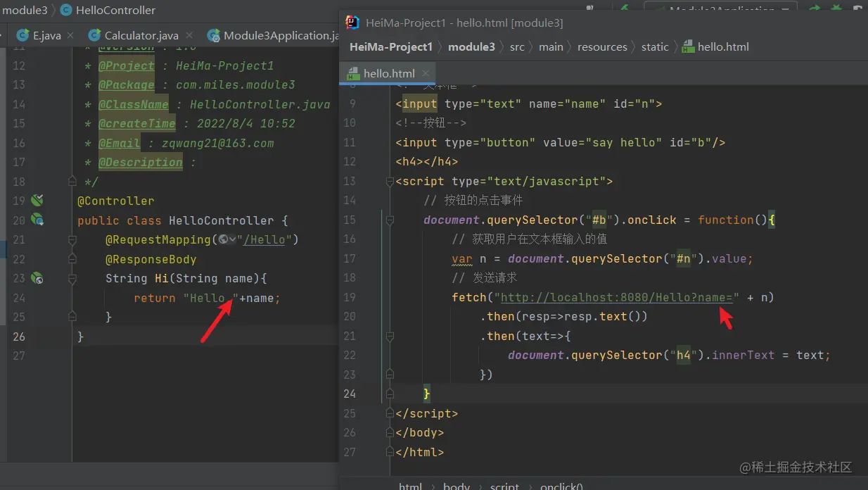Image resolution: width=868 pixels, height=490 pixels.
Task: Click hello.html in the navigation breadcrumb
Action: [723, 47]
